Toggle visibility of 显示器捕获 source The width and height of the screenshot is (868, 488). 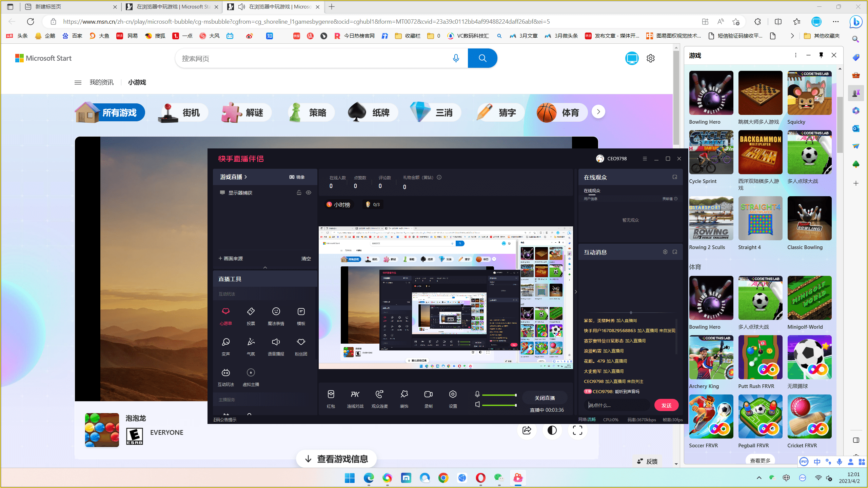click(309, 192)
